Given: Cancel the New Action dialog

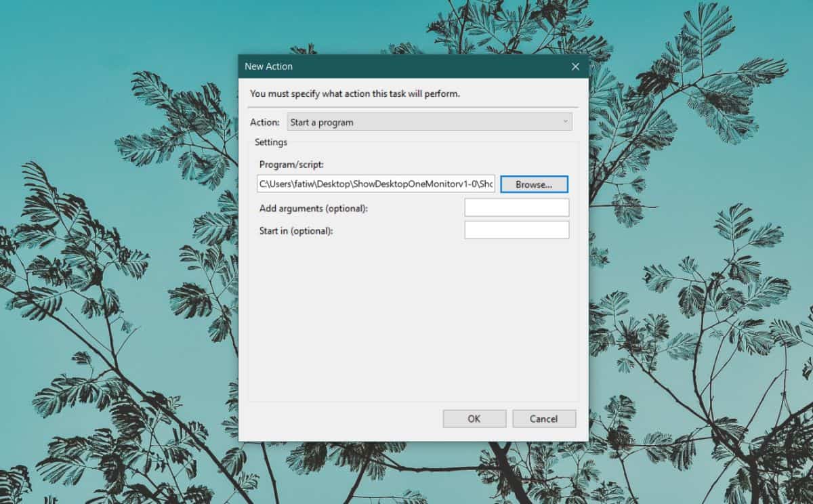Looking at the screenshot, I should tap(544, 419).
